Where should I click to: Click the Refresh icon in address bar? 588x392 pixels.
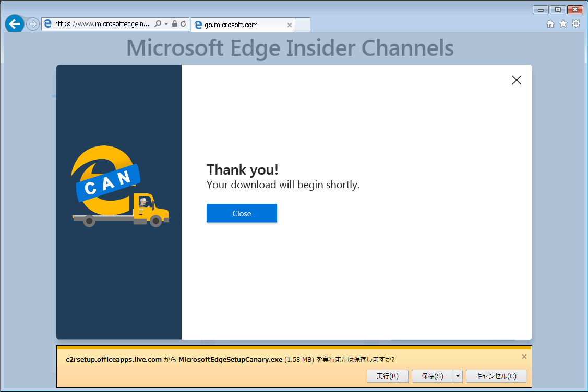[x=183, y=23]
